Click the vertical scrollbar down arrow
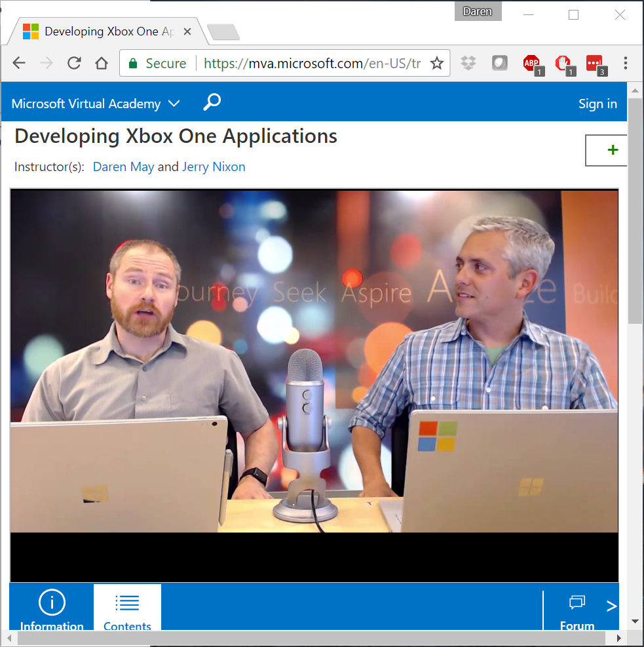This screenshot has width=644, height=647. coord(635,621)
